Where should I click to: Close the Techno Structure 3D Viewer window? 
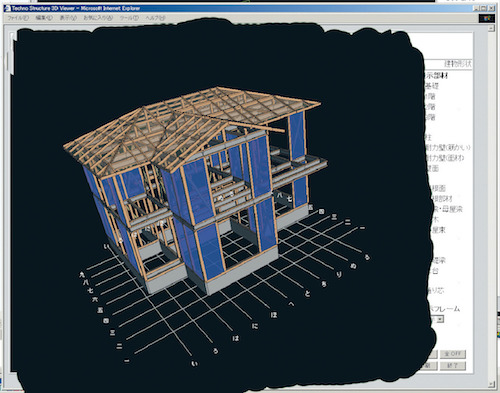[491, 8]
